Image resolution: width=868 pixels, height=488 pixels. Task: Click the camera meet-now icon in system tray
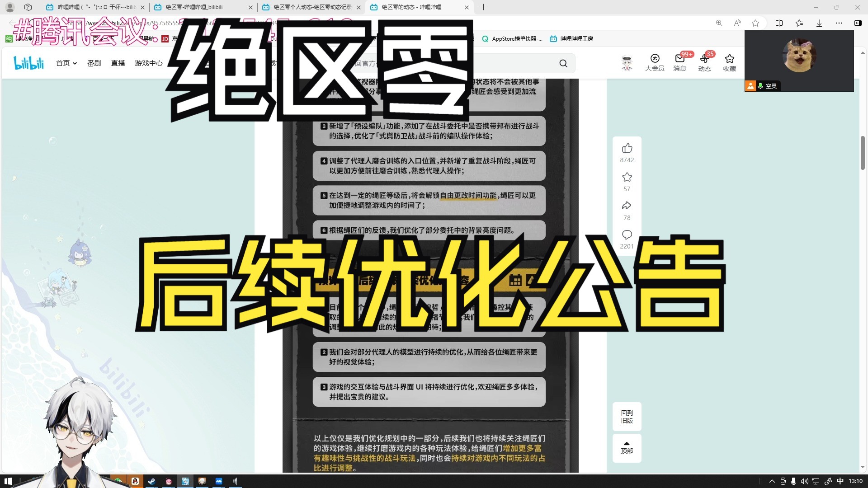pos(783,481)
